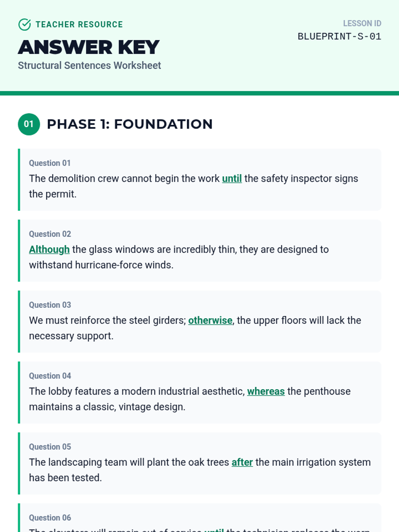Click the LESSON ID label
This screenshot has height=532, width=399.
point(362,24)
